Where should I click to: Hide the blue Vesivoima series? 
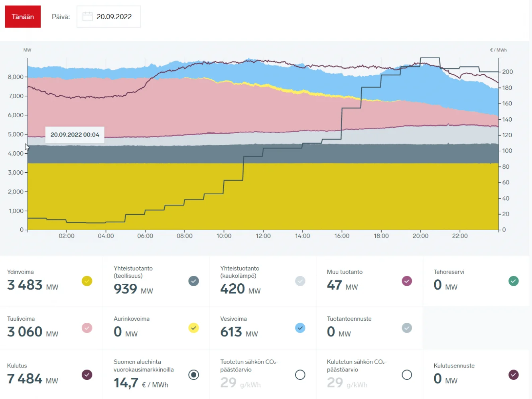[300, 328]
